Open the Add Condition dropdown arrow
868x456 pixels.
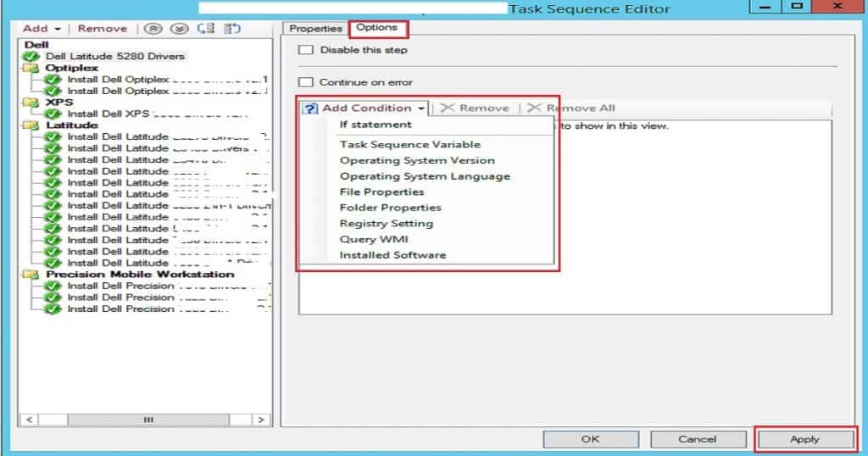[x=421, y=108]
